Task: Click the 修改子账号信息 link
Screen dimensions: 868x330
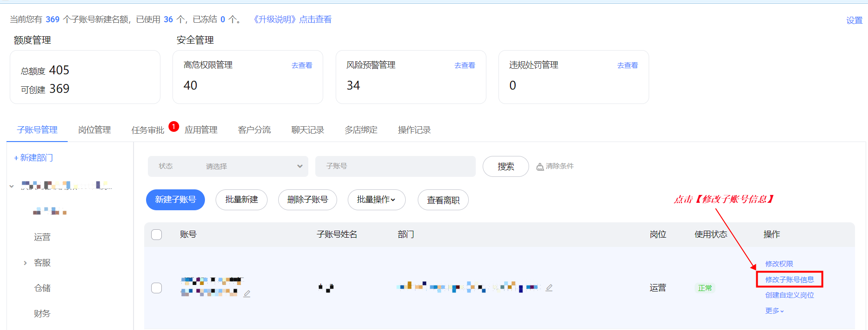Action: [x=790, y=279]
